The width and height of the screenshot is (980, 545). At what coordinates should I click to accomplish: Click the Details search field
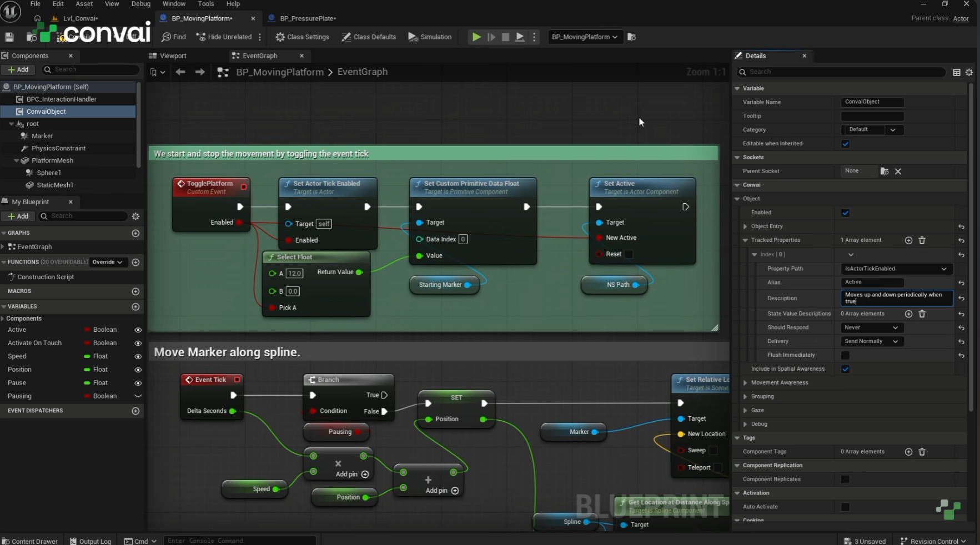point(841,72)
